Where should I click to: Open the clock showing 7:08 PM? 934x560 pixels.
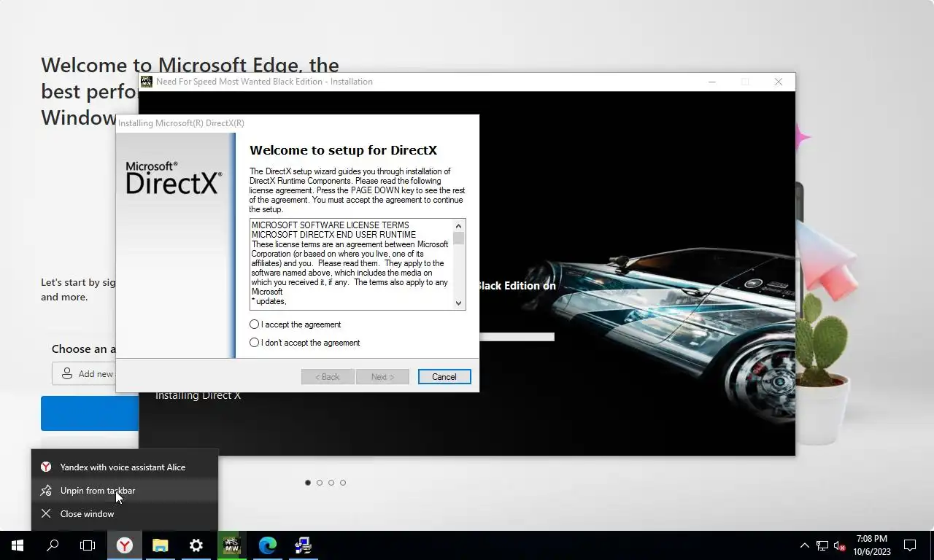click(871, 545)
